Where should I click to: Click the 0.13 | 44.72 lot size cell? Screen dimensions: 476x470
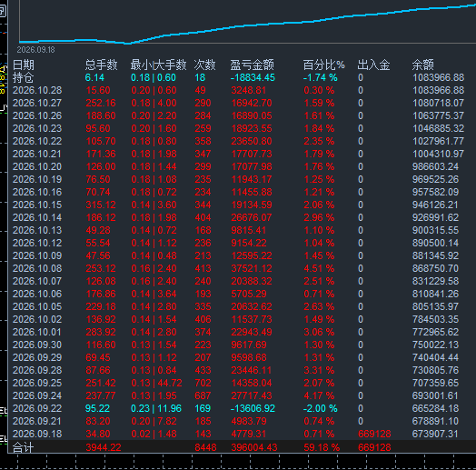click(156, 383)
